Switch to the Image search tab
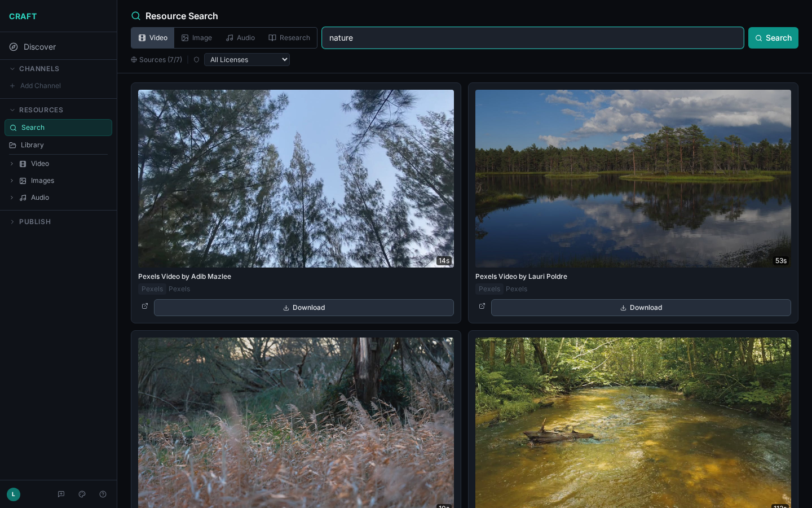The image size is (812, 508). [197, 38]
